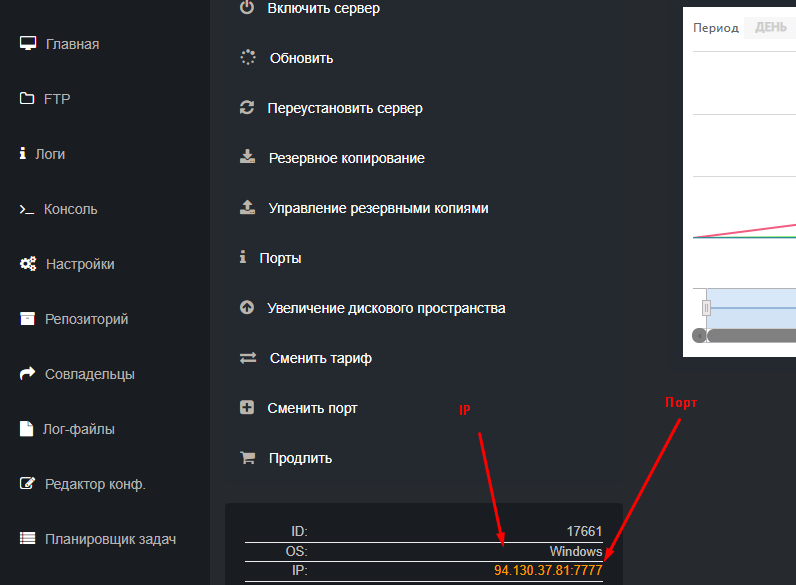Viewport: 796px width, 585px height.
Task: Click the Переустановить сервер link
Action: tap(345, 108)
